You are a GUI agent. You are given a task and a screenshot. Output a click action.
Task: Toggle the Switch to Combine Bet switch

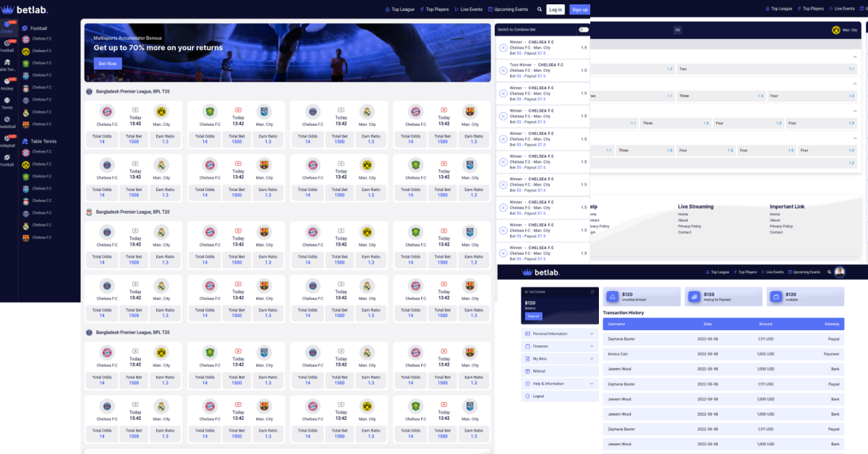(x=582, y=30)
